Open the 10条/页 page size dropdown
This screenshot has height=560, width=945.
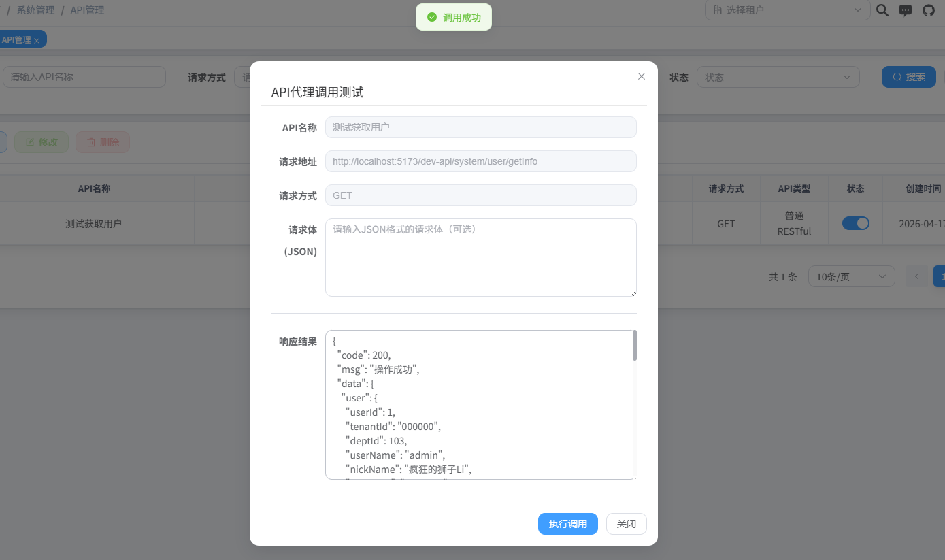(x=851, y=276)
